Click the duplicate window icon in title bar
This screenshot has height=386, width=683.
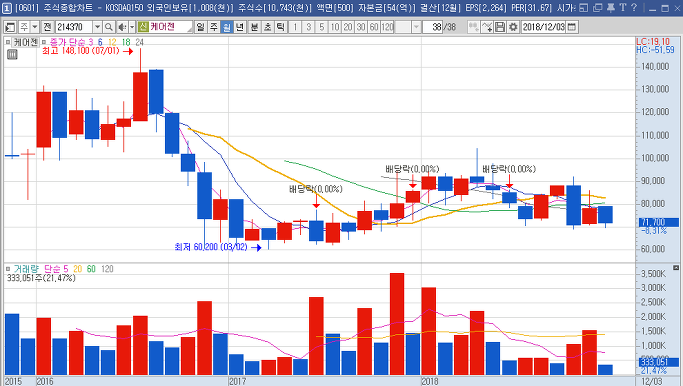pos(598,7)
